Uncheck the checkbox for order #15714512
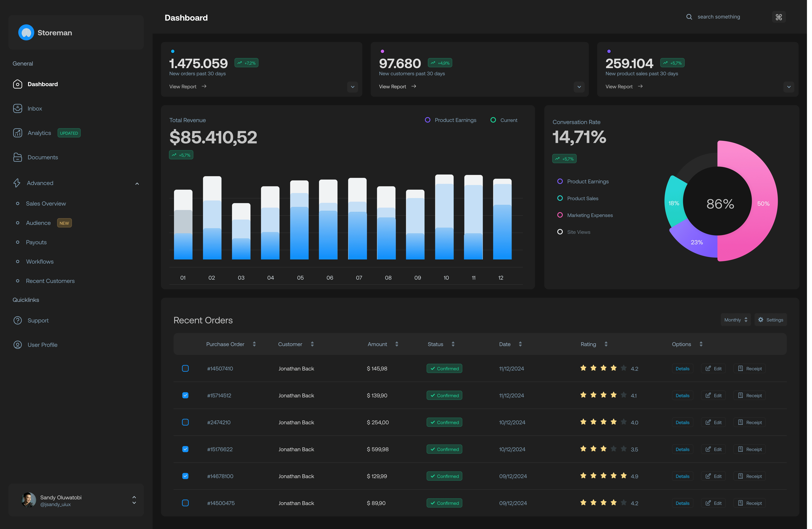This screenshot has height=529, width=812. (x=185, y=395)
